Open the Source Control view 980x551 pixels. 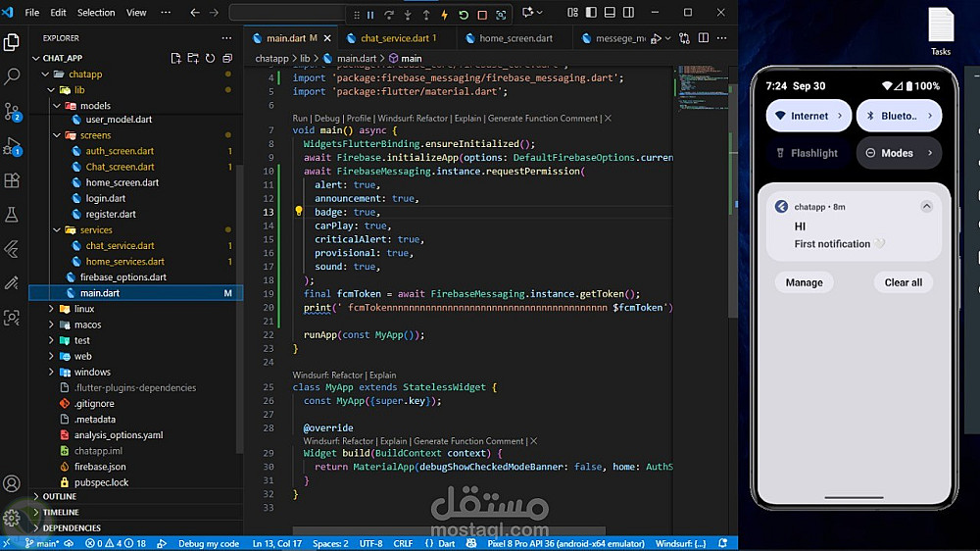12,112
